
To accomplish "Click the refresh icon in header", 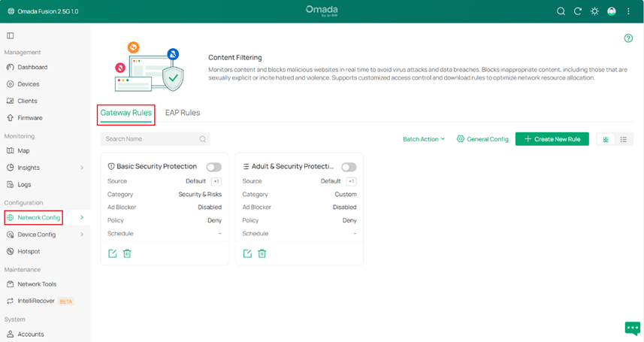I will coord(578,11).
